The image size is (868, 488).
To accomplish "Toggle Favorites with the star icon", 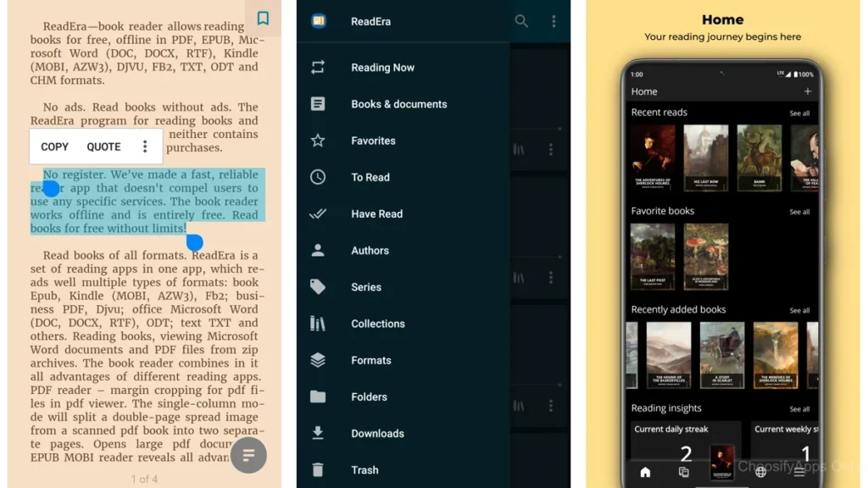I will tap(317, 140).
